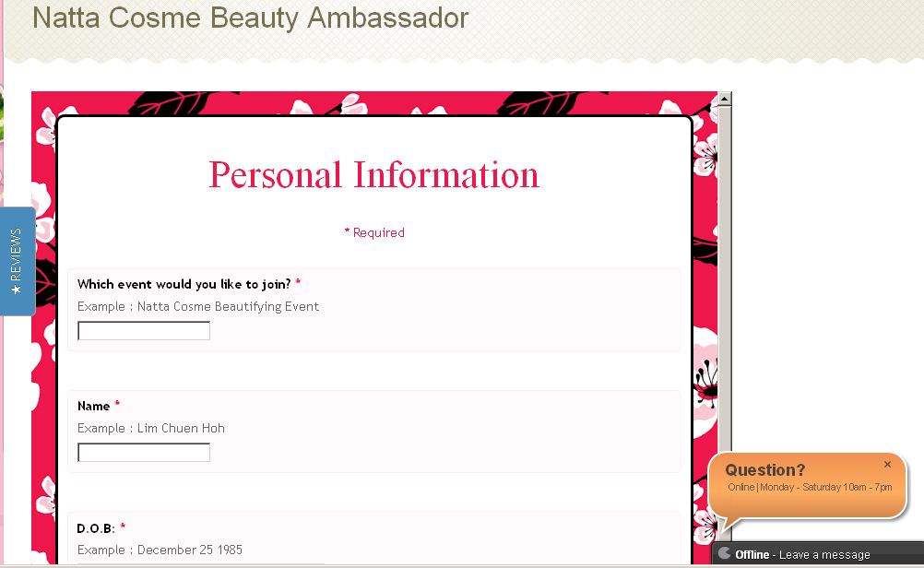Image resolution: width=924 pixels, height=568 pixels.
Task: Click the D.O.B: field label
Action: [95, 528]
